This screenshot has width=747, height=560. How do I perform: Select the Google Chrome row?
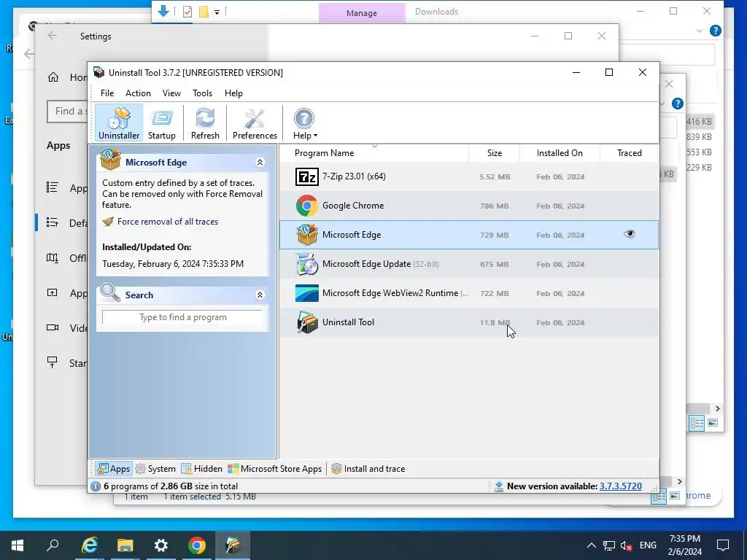click(x=469, y=206)
